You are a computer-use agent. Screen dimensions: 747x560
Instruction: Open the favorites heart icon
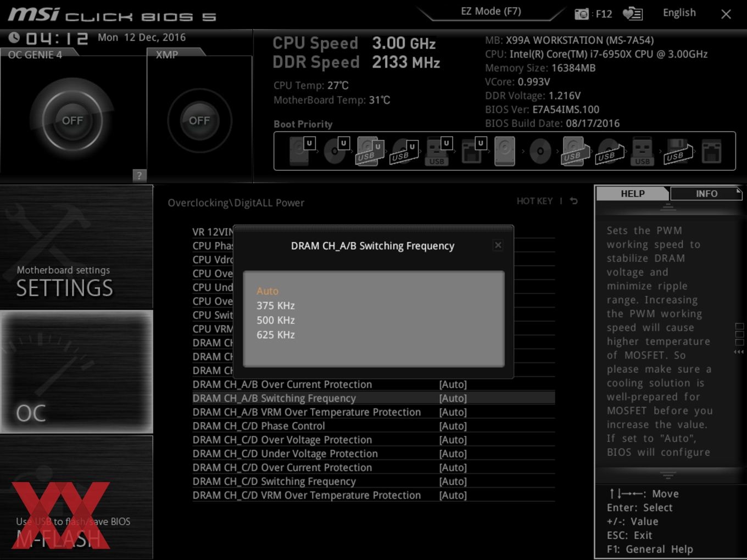[x=633, y=14]
